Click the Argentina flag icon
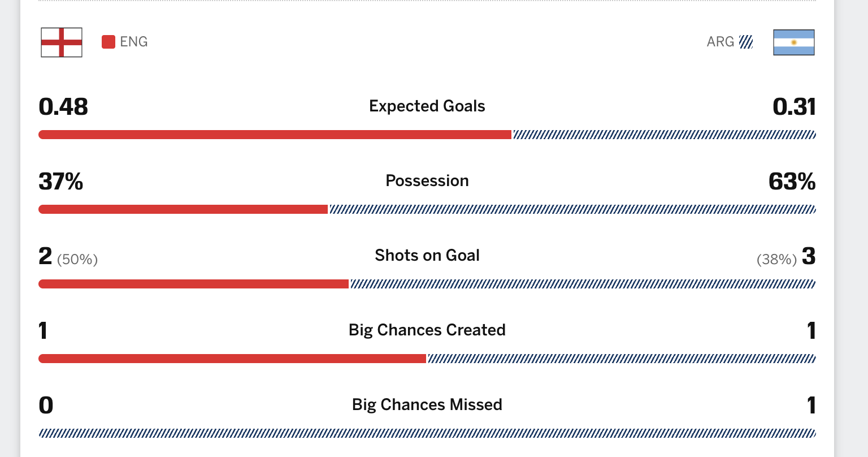The width and height of the screenshot is (868, 457). (794, 42)
